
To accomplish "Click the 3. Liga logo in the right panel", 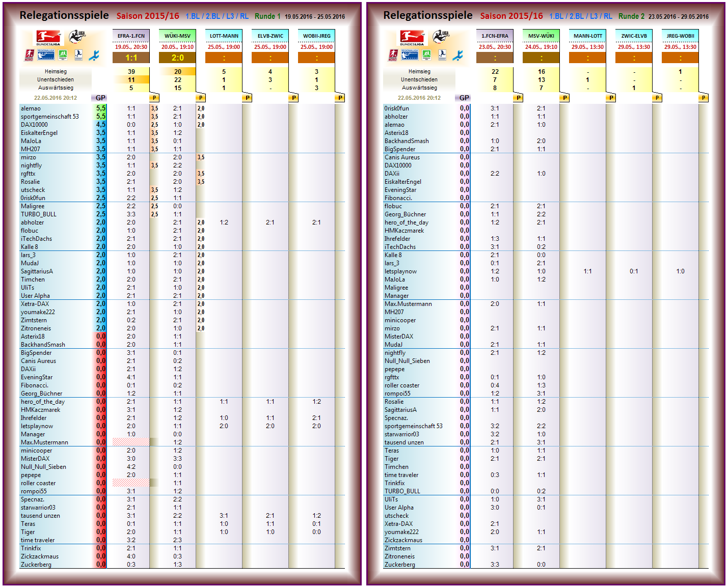I will click(x=441, y=36).
